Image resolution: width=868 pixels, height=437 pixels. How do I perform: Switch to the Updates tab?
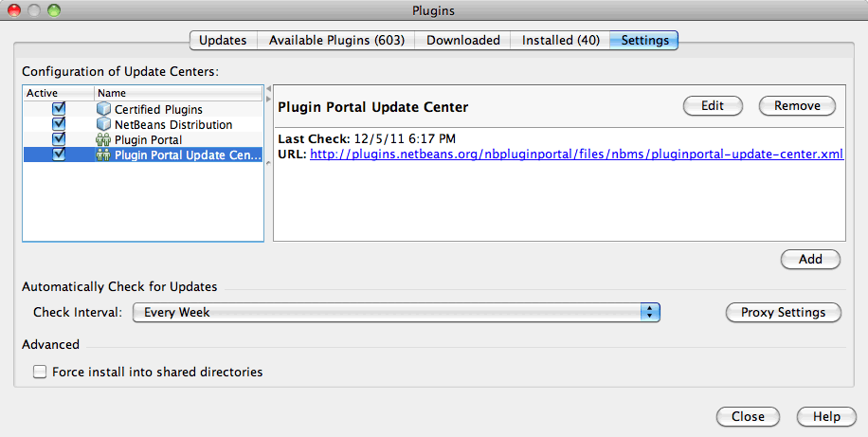[x=223, y=41]
